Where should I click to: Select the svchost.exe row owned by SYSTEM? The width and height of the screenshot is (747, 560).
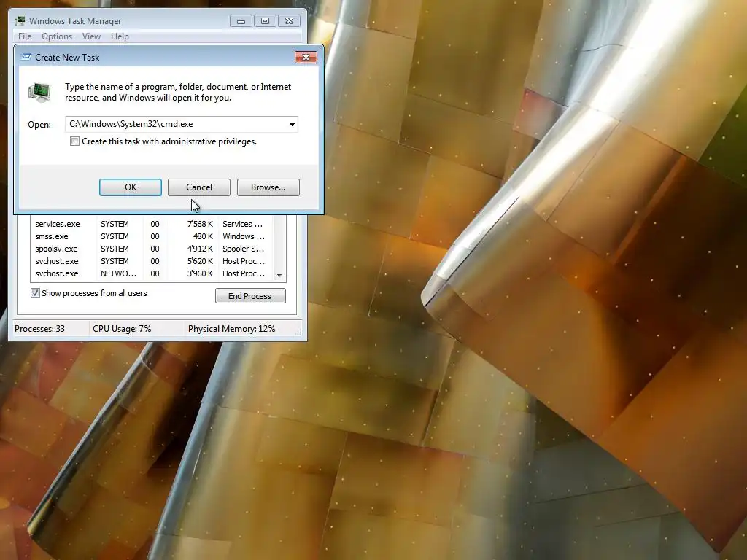[x=152, y=261]
